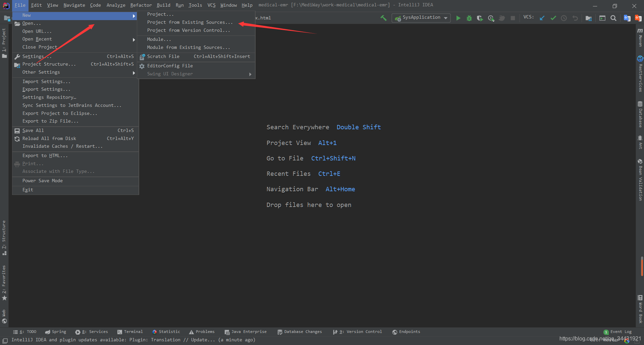Open the Word Book side panel
Image resolution: width=644 pixels, height=345 pixels.
point(640,309)
